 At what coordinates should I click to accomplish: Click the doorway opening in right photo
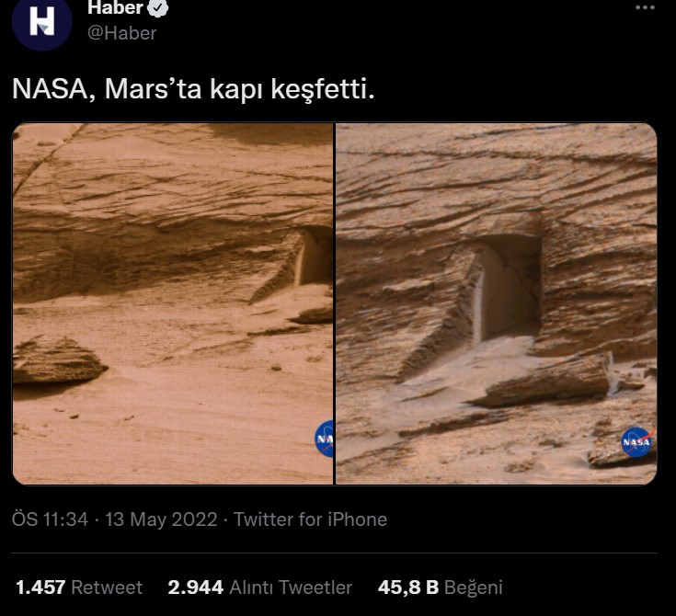510,287
